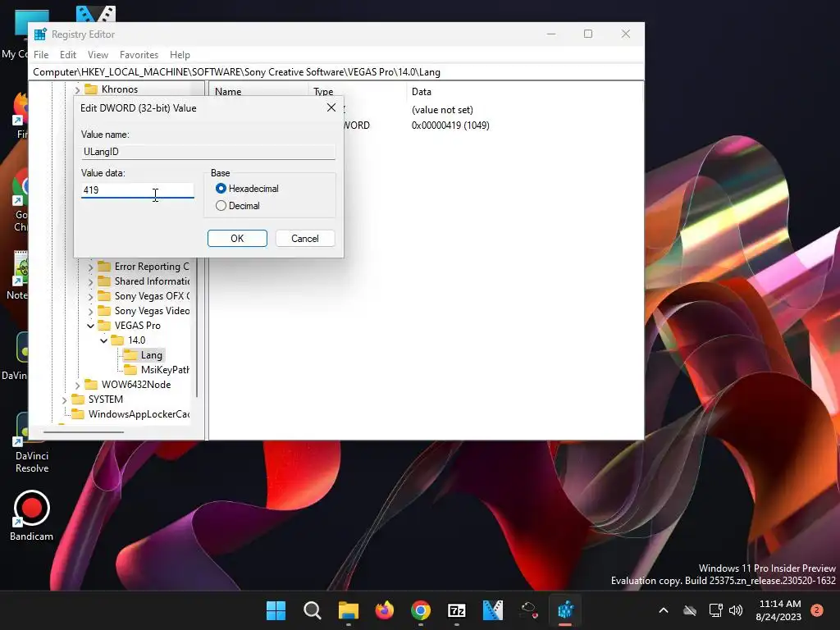Maximize the Registry Editor window
Screen dimensions: 840x630
587,34
